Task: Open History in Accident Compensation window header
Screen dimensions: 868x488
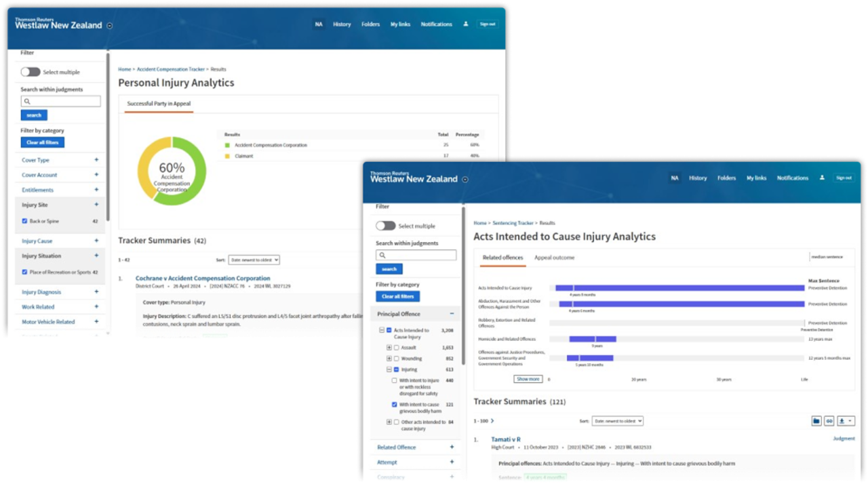Action: tap(342, 24)
